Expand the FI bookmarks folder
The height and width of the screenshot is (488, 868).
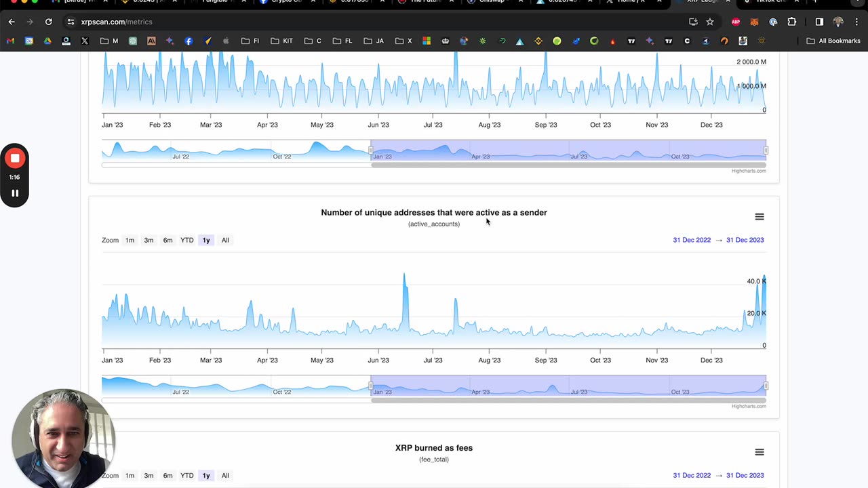click(250, 41)
